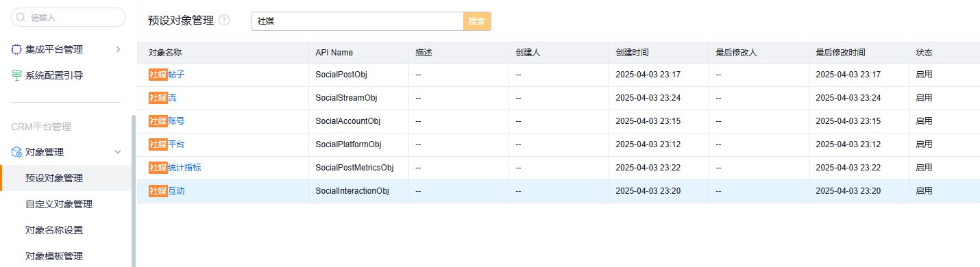Expand the 集成平台管理 chevron arrow
The width and height of the screenshot is (980, 267).
tap(118, 49)
